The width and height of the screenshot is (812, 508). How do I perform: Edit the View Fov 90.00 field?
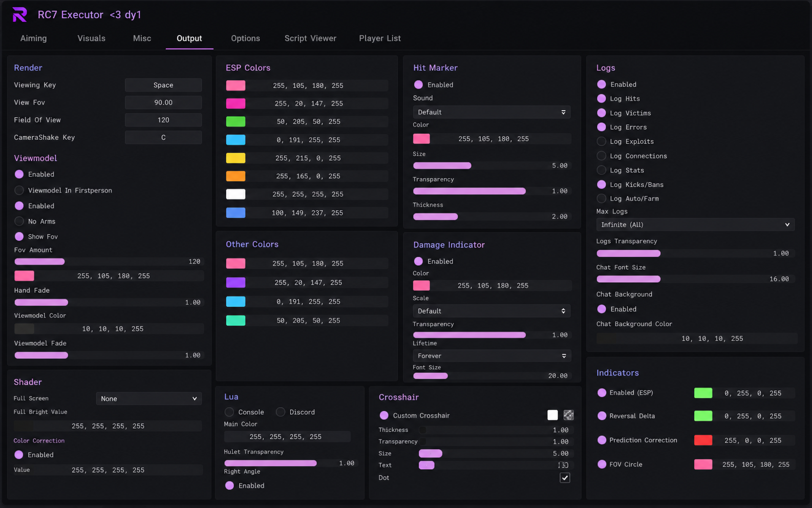[163, 102]
